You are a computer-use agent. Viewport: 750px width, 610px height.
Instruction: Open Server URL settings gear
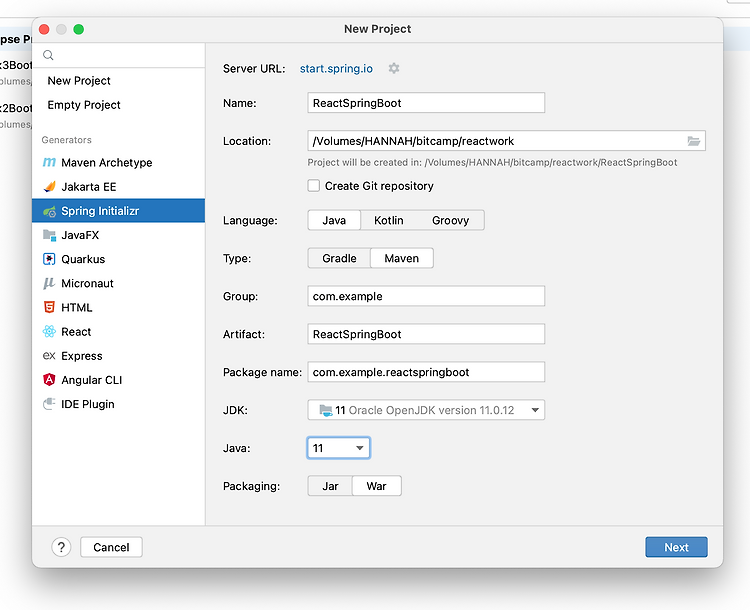click(394, 68)
